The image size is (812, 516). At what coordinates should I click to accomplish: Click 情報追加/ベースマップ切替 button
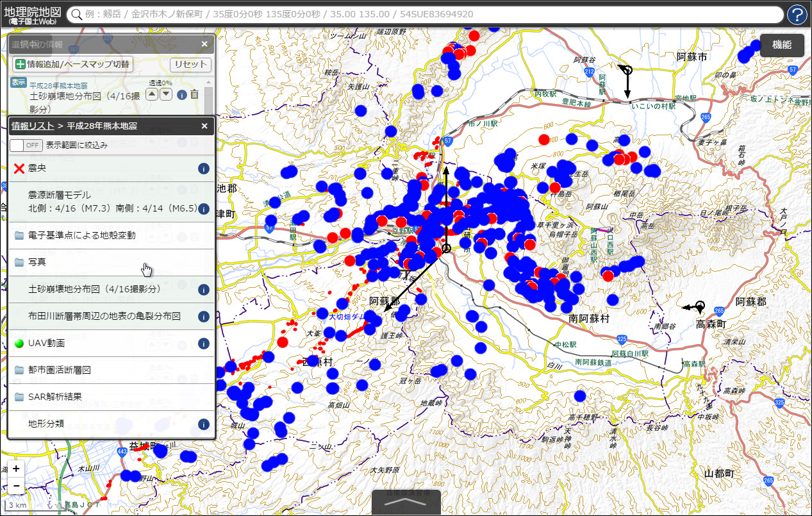(72, 64)
